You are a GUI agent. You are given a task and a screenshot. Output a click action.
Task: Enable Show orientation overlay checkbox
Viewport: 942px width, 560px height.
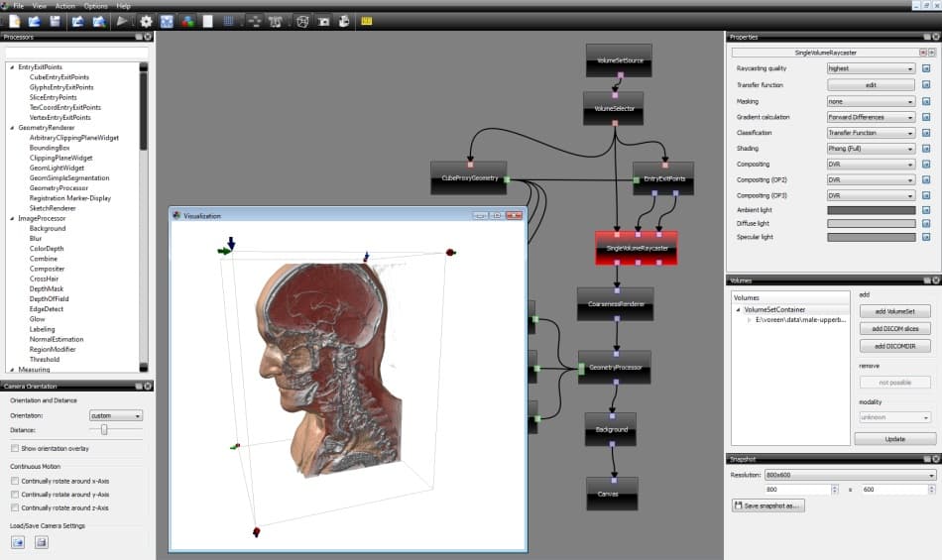[14, 449]
